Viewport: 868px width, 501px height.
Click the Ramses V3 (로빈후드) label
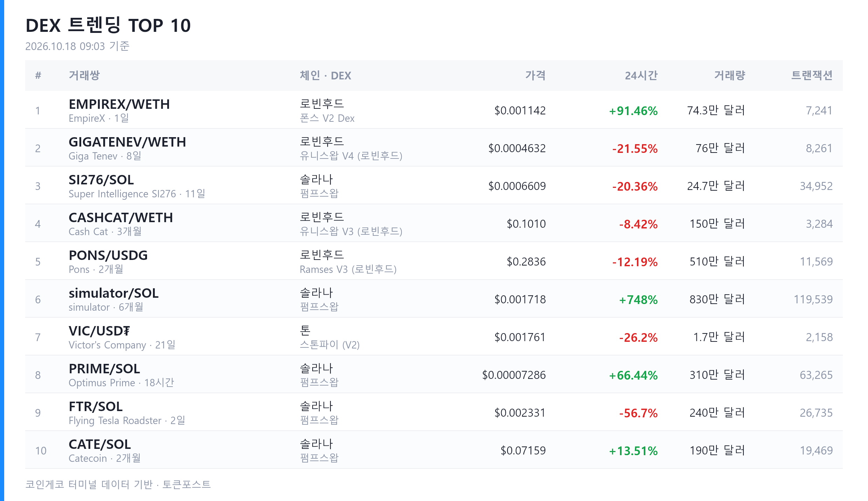[348, 269]
